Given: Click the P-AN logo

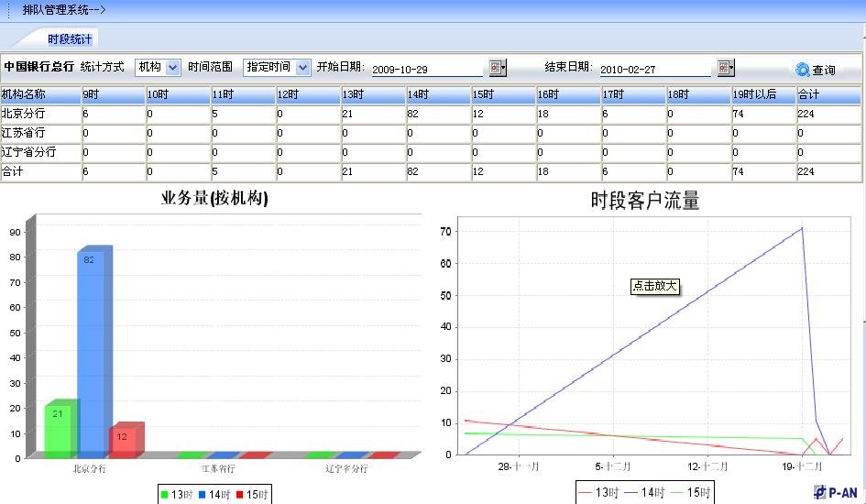Looking at the screenshot, I should click(x=835, y=492).
